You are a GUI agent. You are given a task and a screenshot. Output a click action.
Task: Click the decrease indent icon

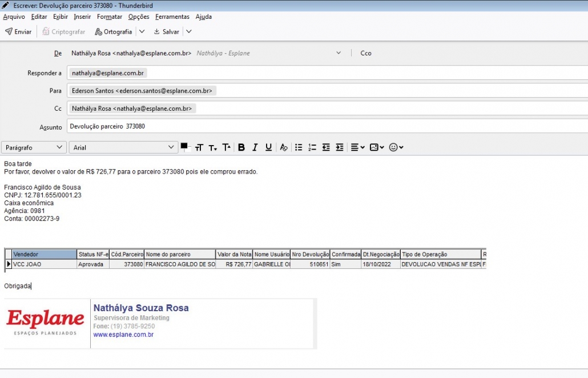tap(326, 147)
